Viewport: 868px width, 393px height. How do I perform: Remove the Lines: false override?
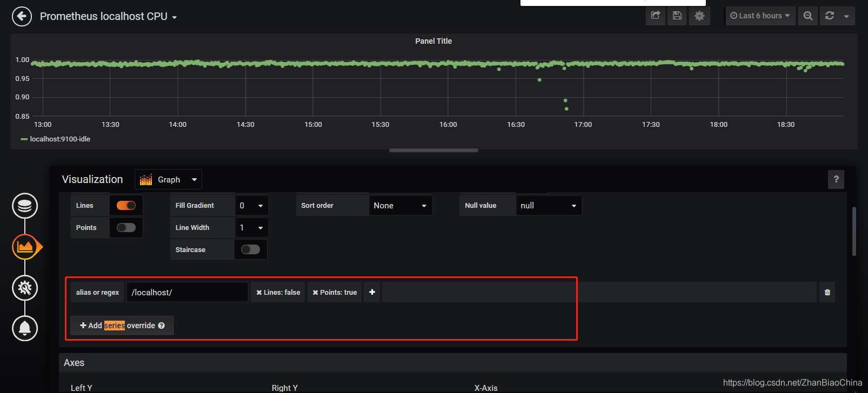coord(259,292)
